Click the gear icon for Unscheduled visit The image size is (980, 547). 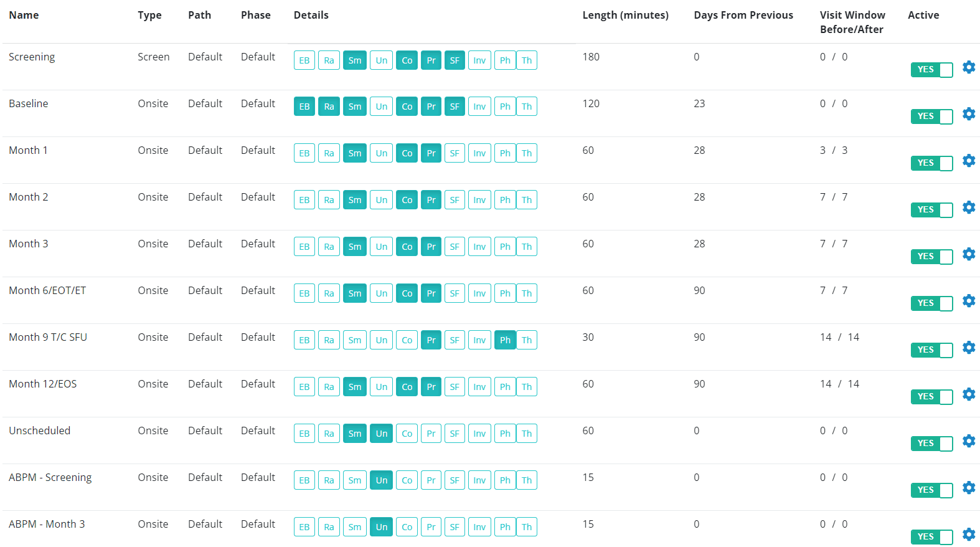click(968, 441)
